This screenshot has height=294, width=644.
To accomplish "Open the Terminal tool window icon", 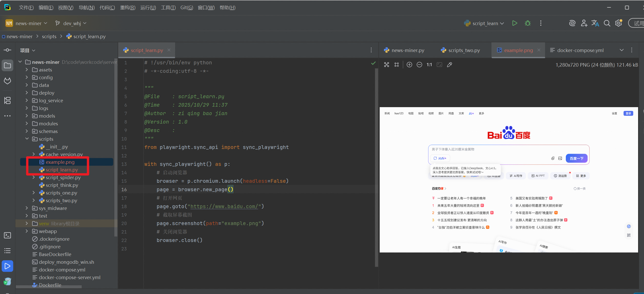I will click(7, 235).
